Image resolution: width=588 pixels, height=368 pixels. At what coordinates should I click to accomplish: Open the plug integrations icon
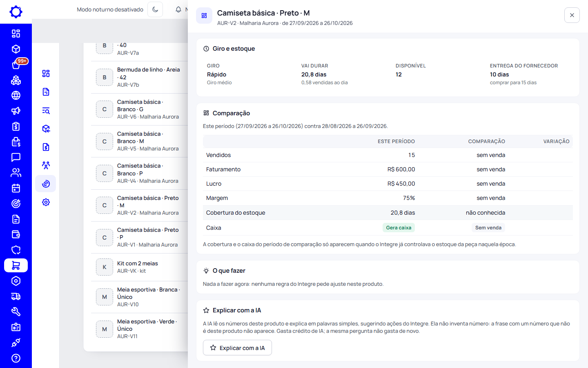click(16, 343)
